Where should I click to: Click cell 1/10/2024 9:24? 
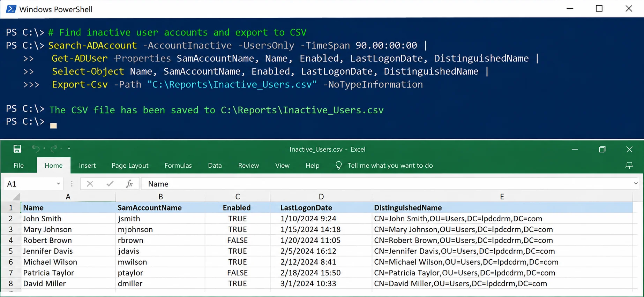(x=321, y=219)
